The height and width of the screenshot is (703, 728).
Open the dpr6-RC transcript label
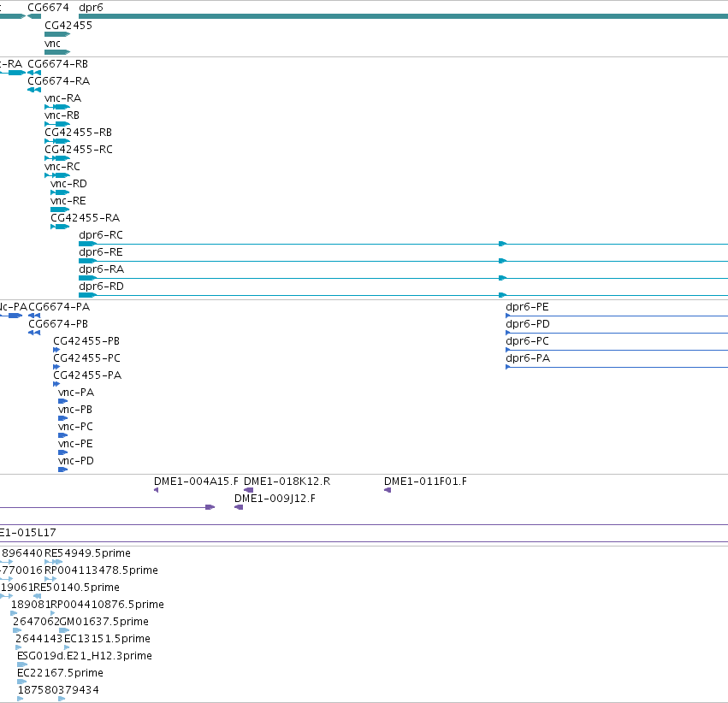click(101, 235)
